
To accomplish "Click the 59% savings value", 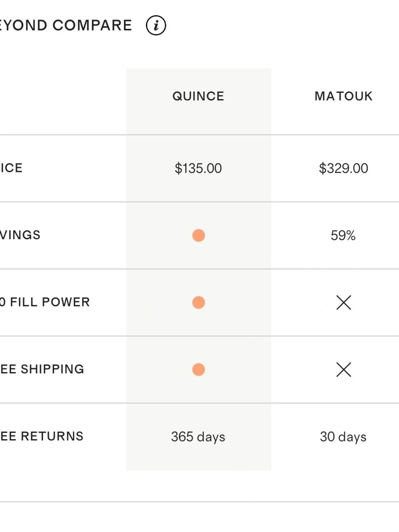I will (343, 235).
